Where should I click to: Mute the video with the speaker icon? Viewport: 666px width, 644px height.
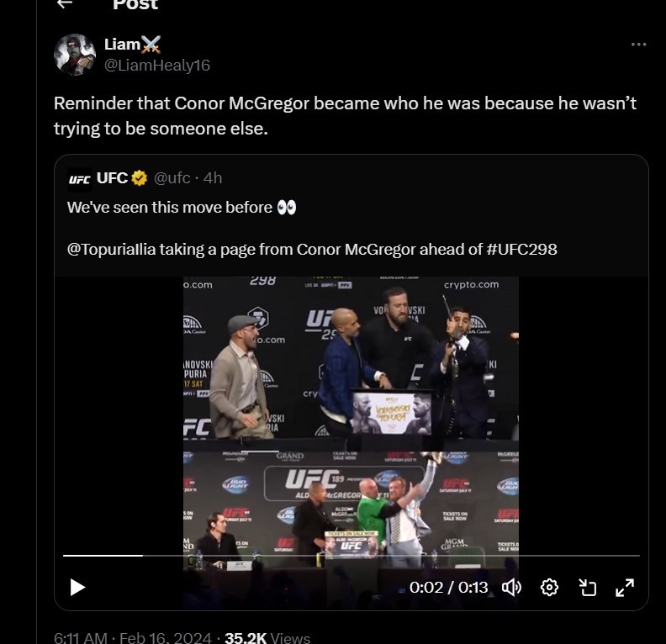tap(511, 587)
